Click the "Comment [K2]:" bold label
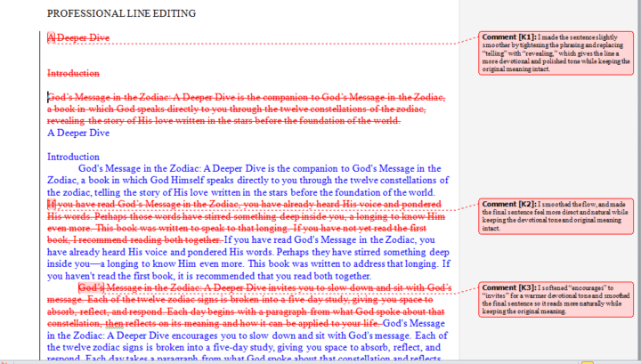The image size is (641, 364). 509,204
